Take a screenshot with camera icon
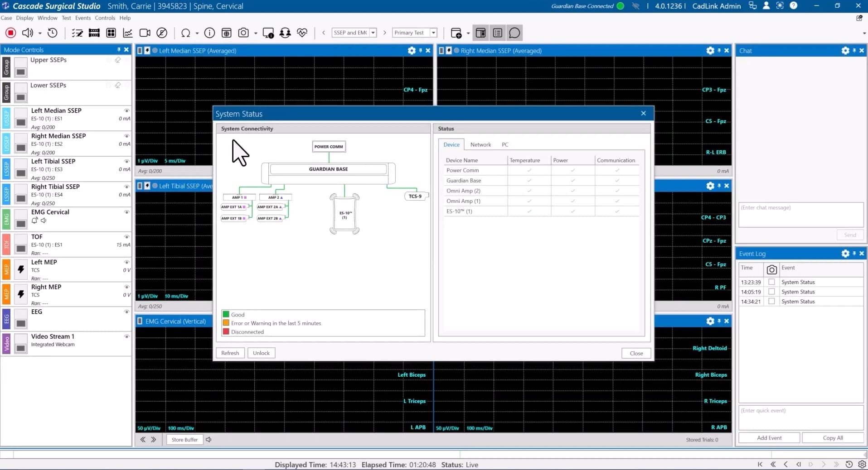This screenshot has height=470, width=868. tap(243, 33)
